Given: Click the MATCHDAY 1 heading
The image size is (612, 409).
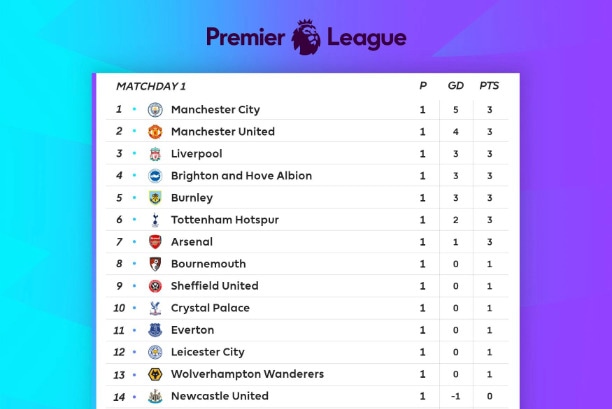Looking at the screenshot, I should (150, 86).
